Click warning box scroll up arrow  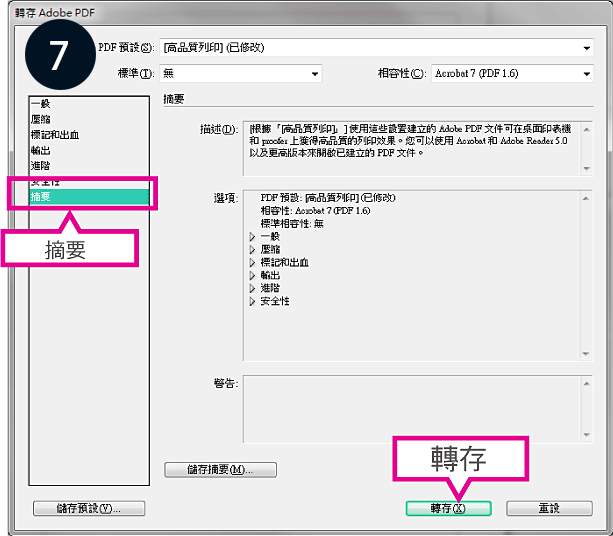586,384
